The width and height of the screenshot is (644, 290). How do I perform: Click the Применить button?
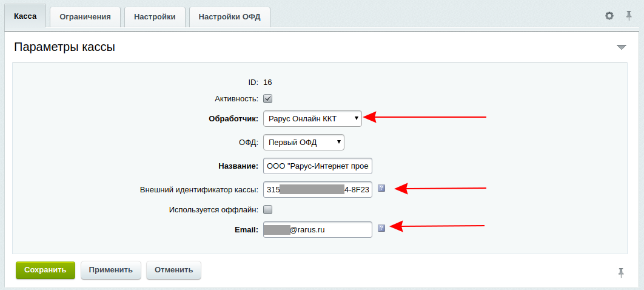(110, 270)
